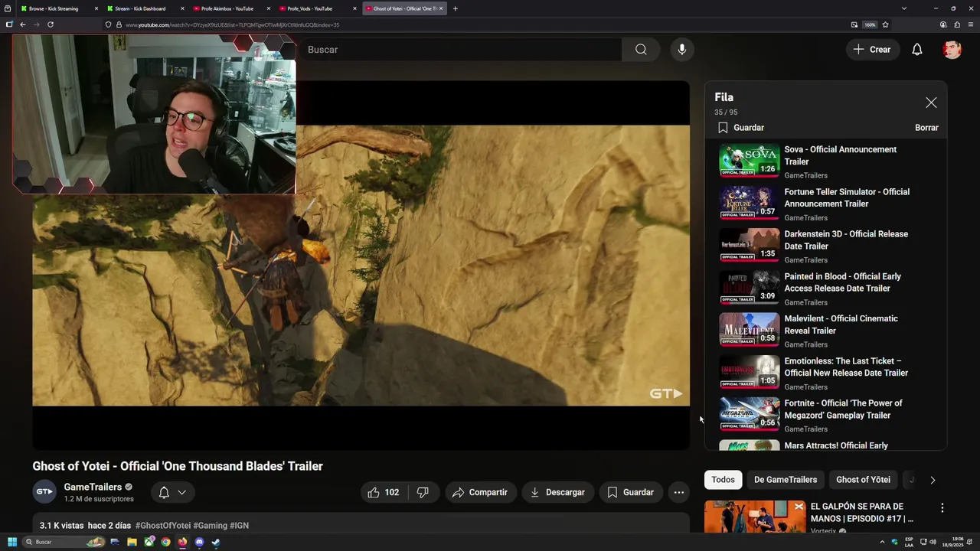Open Discord from taskbar

click(199, 542)
